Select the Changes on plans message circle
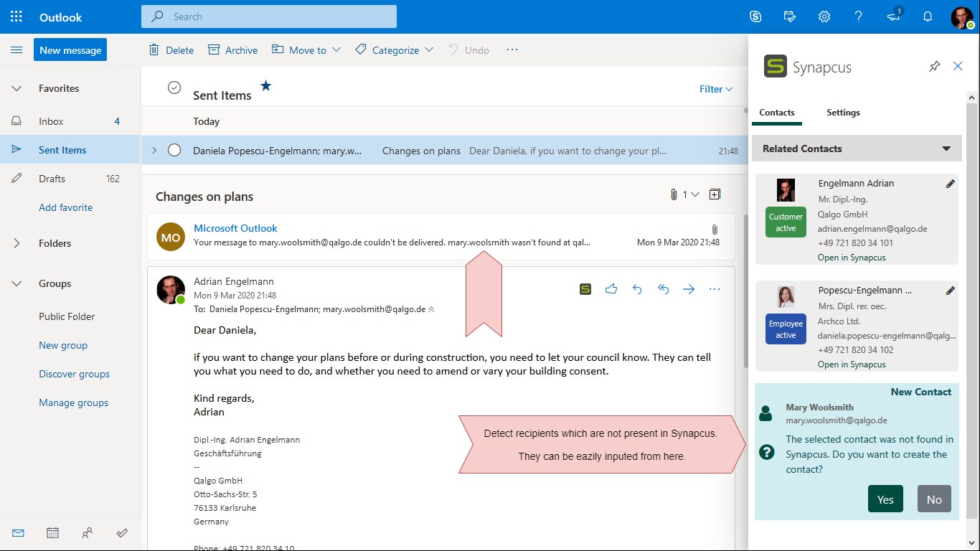Image resolution: width=980 pixels, height=551 pixels. click(x=174, y=151)
